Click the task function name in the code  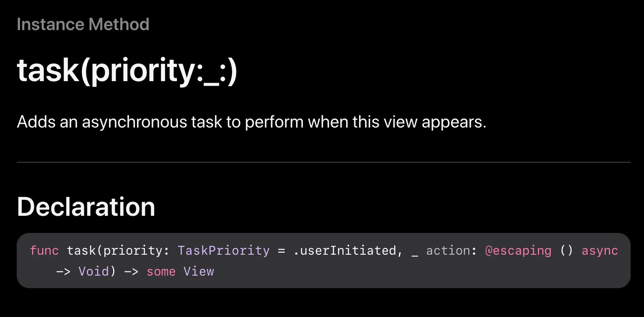tap(81, 251)
